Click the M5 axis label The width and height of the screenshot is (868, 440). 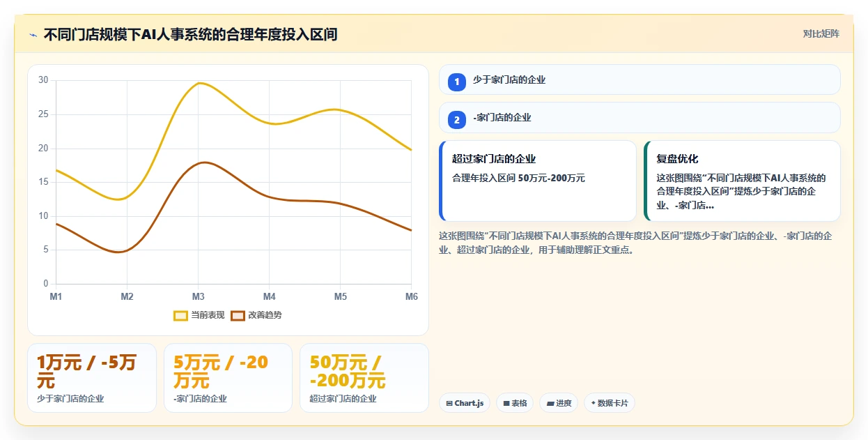pyautogui.click(x=341, y=296)
